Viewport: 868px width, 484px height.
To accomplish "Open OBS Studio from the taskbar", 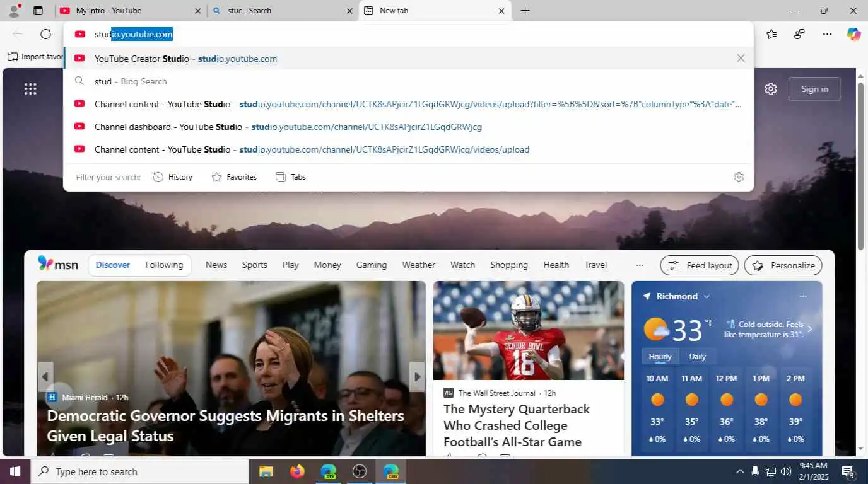I will click(x=360, y=471).
